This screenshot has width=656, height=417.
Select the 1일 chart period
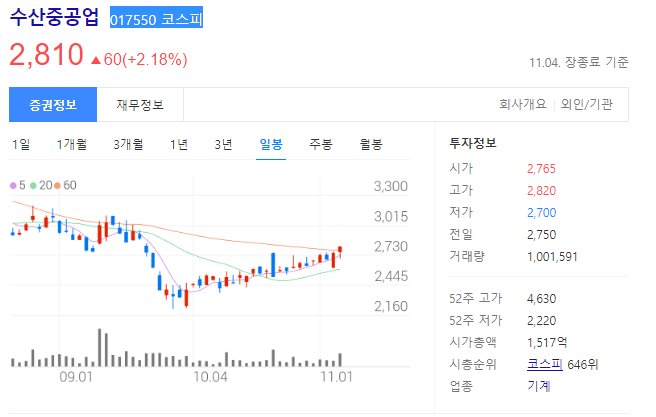21,145
